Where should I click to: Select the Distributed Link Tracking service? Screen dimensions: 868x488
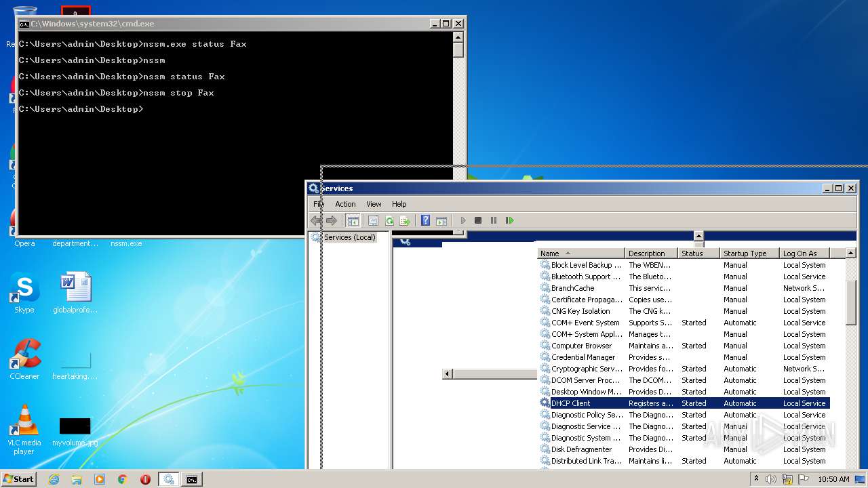[x=684, y=461]
